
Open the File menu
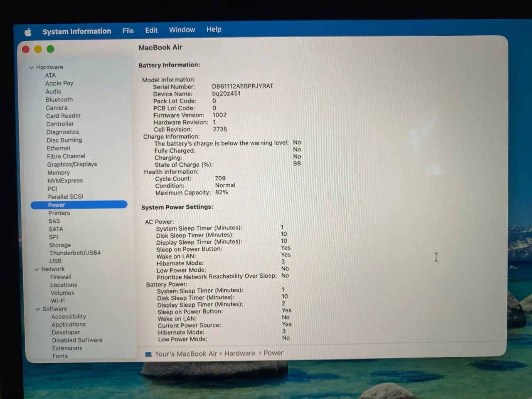(x=128, y=31)
